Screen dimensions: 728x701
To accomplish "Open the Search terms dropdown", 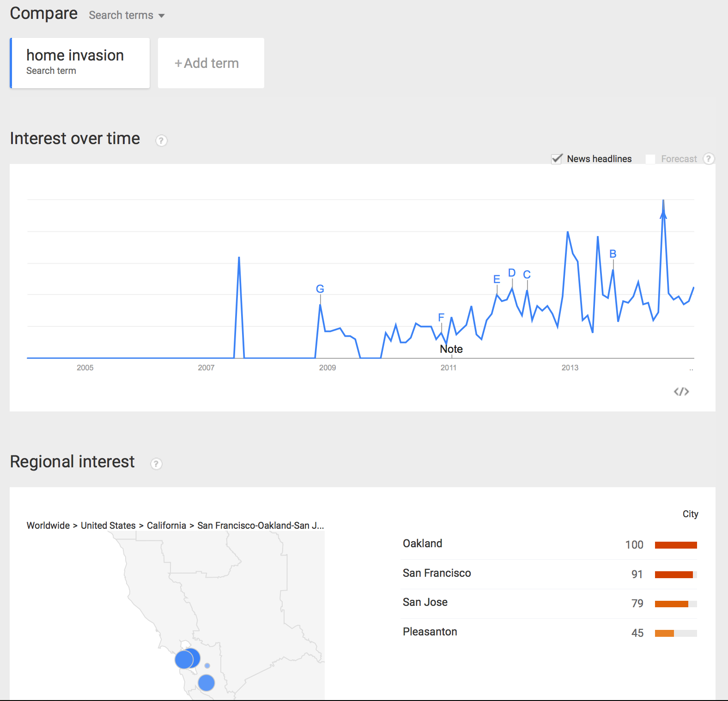I will [127, 15].
